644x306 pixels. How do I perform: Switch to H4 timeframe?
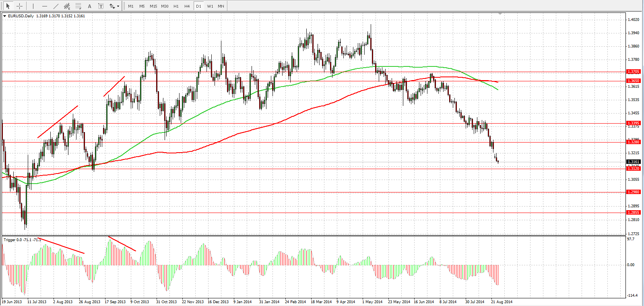[x=187, y=6]
